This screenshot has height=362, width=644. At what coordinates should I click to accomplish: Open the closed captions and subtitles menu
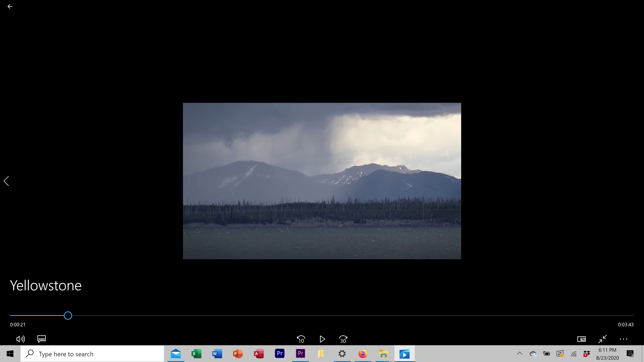(41, 339)
